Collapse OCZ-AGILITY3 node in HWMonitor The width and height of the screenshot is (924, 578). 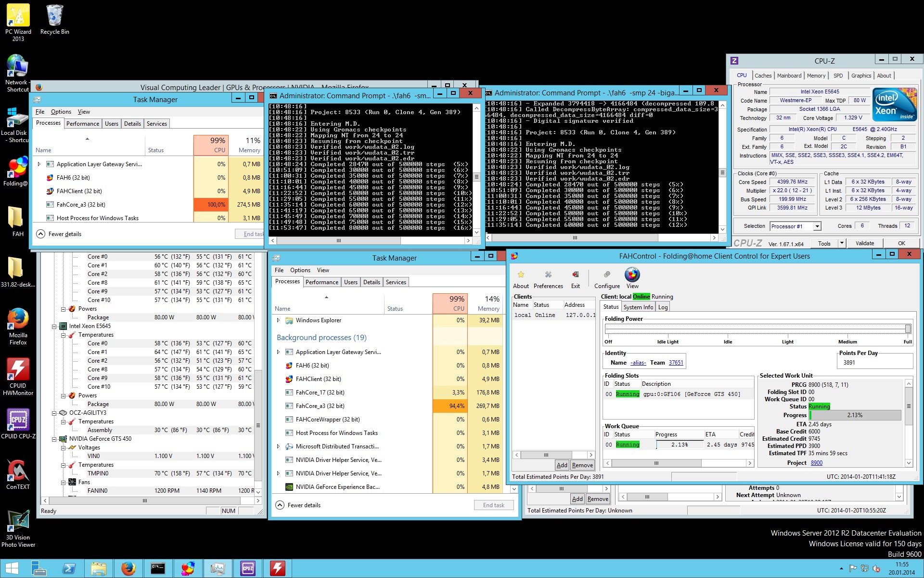tap(54, 413)
